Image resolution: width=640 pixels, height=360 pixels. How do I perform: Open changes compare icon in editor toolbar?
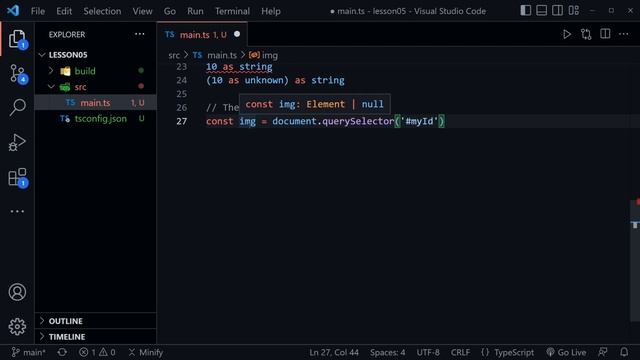tap(586, 34)
